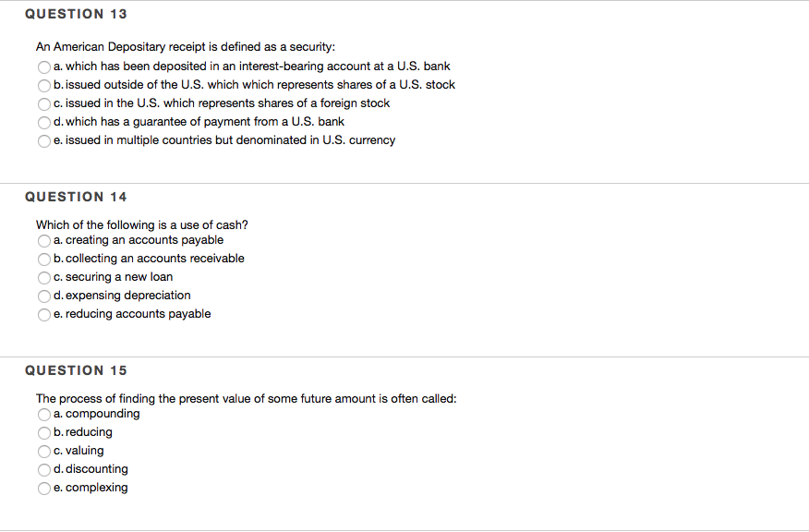The width and height of the screenshot is (809, 532).
Task: Pick option d guaranteeing payment from a U.S. bank
Action: (x=43, y=122)
